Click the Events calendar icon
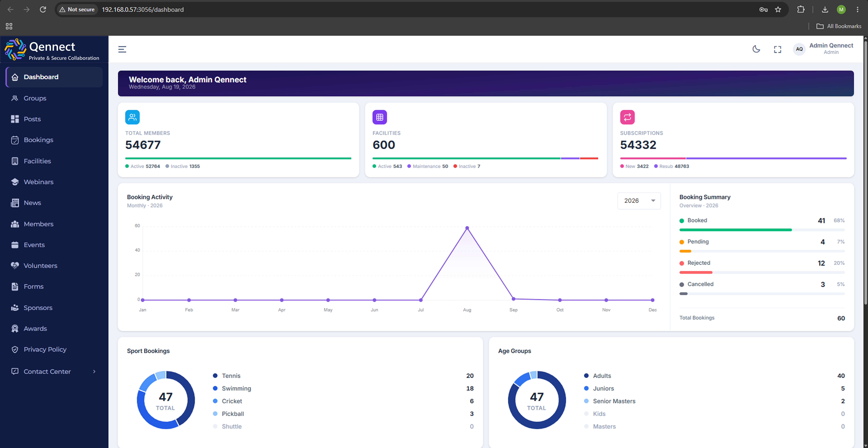 point(15,245)
